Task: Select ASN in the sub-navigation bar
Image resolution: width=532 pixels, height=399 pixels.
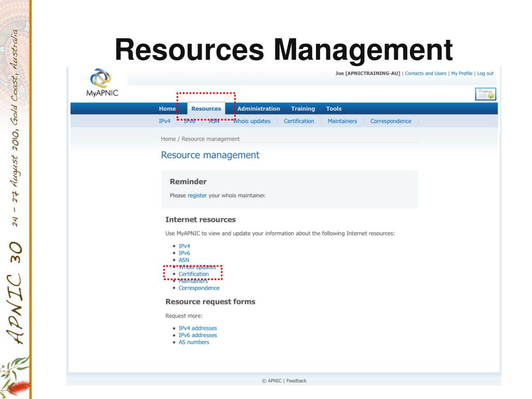Action: click(x=214, y=121)
